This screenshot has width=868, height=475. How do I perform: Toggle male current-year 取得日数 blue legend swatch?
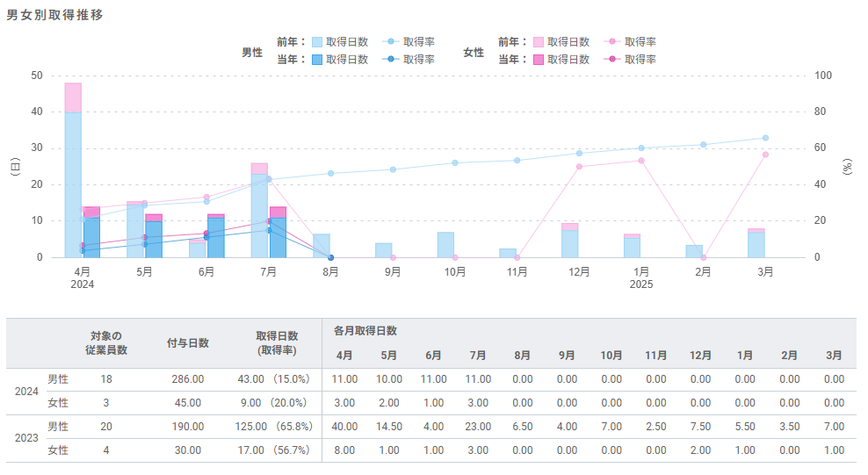(x=316, y=59)
